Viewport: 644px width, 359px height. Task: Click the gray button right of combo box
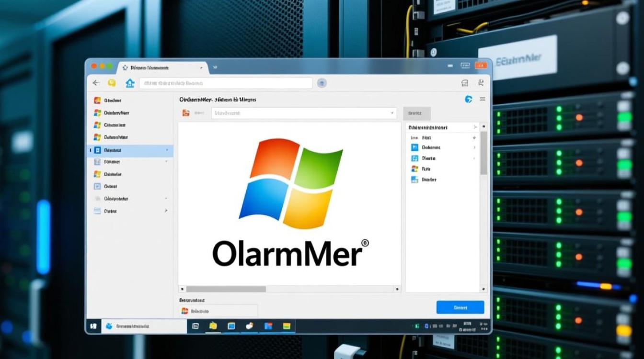tap(416, 113)
